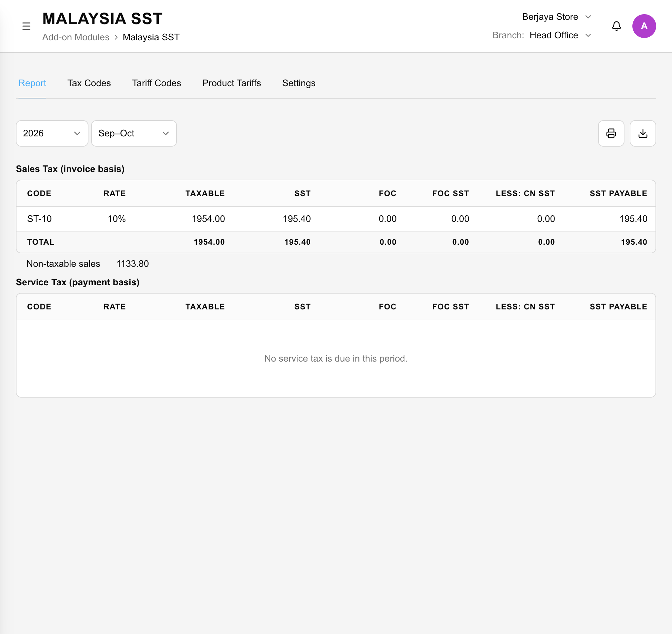This screenshot has height=634, width=672.
Task: Open the 2026 year dropdown
Action: click(52, 133)
